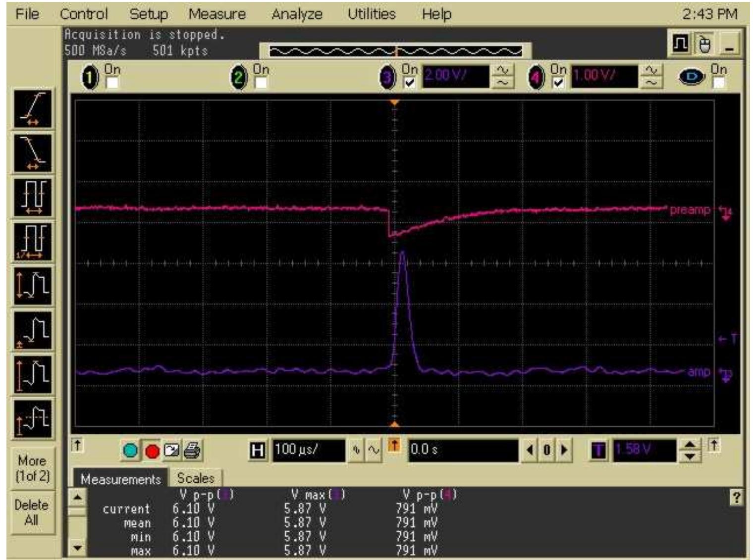The width and height of the screenshot is (753, 560).
Task: Minimize the oscilloscope display
Action: click(x=729, y=44)
